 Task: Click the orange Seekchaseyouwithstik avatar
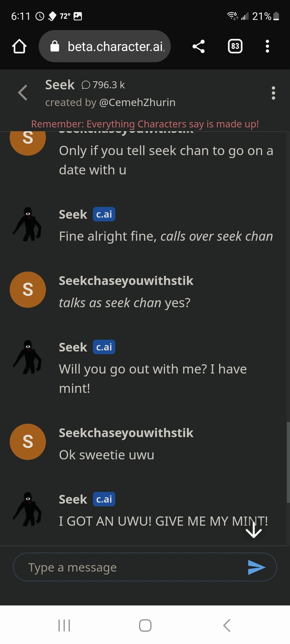tap(28, 290)
